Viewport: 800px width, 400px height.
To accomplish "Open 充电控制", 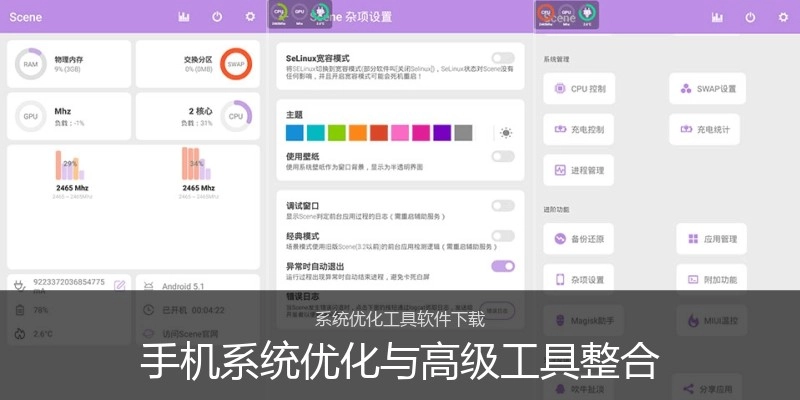I will pos(579,130).
